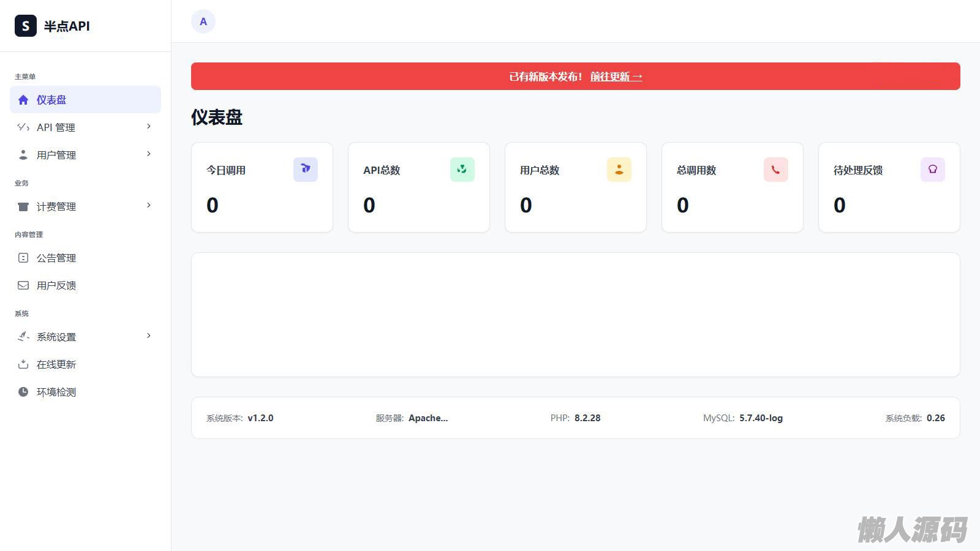Image resolution: width=980 pixels, height=551 pixels.
Task: Click the 仪表盘 page heading
Action: (x=217, y=117)
